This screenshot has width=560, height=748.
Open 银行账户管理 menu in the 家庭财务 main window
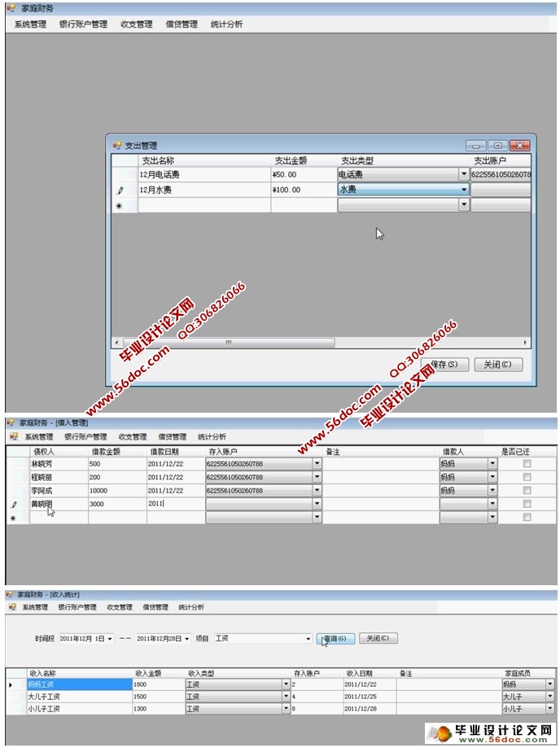83,24
